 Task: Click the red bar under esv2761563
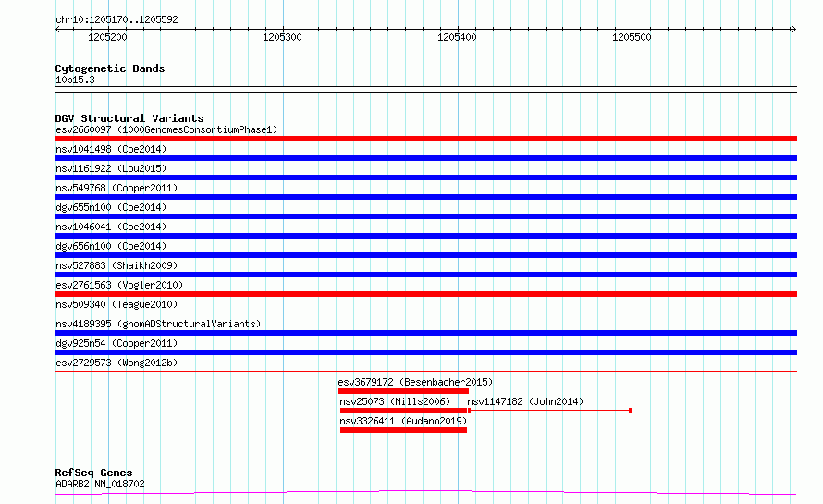(x=425, y=294)
